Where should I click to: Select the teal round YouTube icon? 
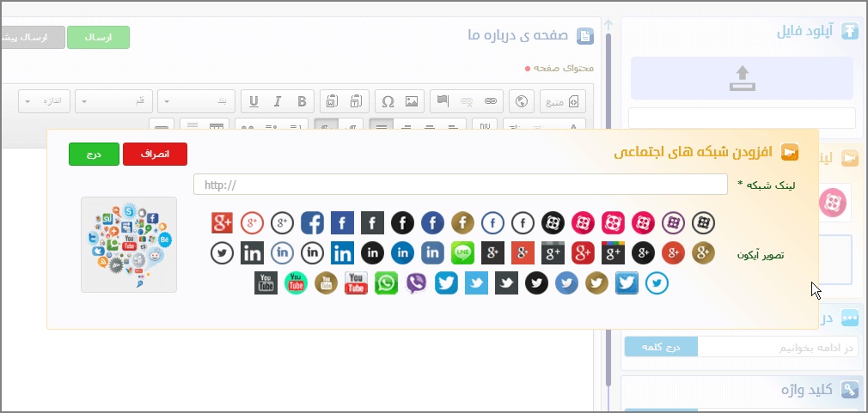[x=296, y=282]
